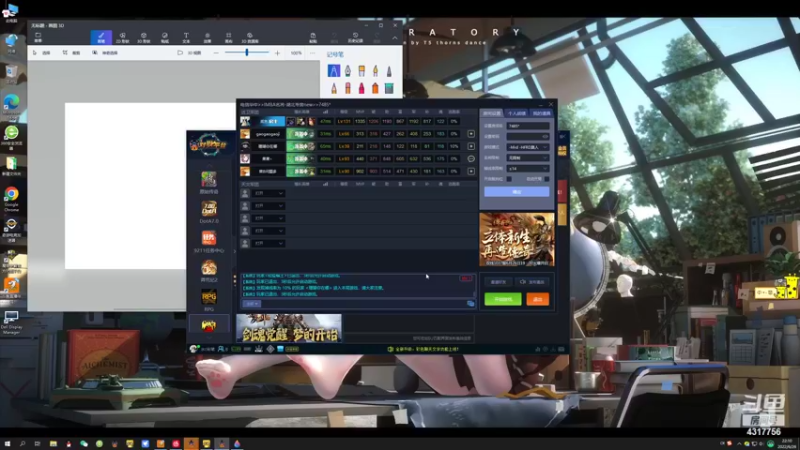The width and height of the screenshot is (800, 450).
Task: Select the red Crayon brush
Action: 361,88
